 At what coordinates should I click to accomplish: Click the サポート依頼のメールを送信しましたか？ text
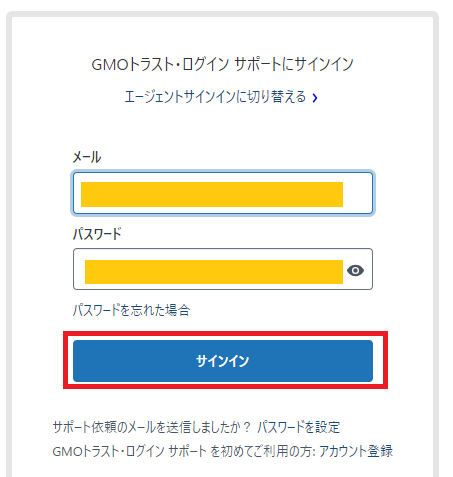coord(152,427)
